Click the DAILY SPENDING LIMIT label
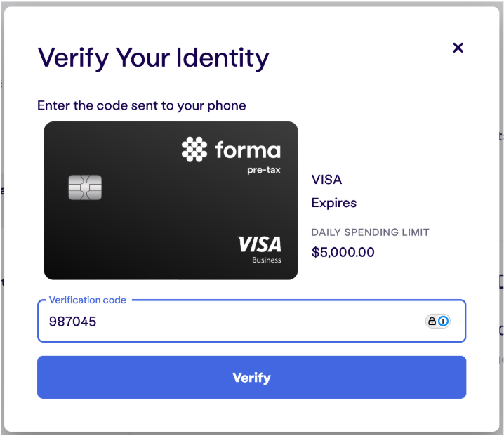This screenshot has width=504, height=436. [370, 232]
